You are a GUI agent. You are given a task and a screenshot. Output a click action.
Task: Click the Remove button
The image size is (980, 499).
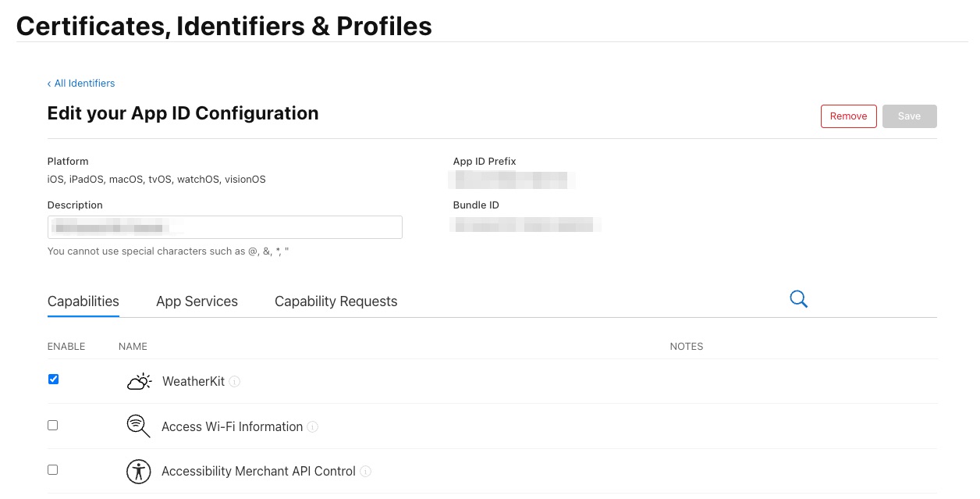click(x=848, y=116)
